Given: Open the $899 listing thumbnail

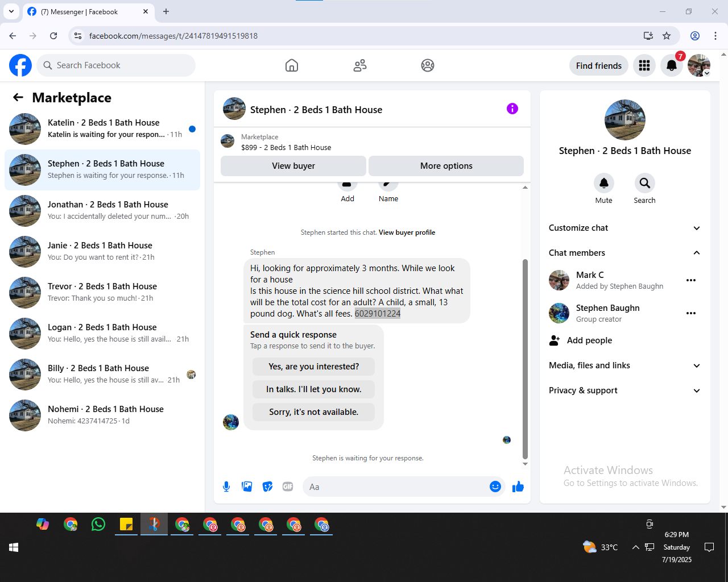Looking at the screenshot, I should coord(227,141).
